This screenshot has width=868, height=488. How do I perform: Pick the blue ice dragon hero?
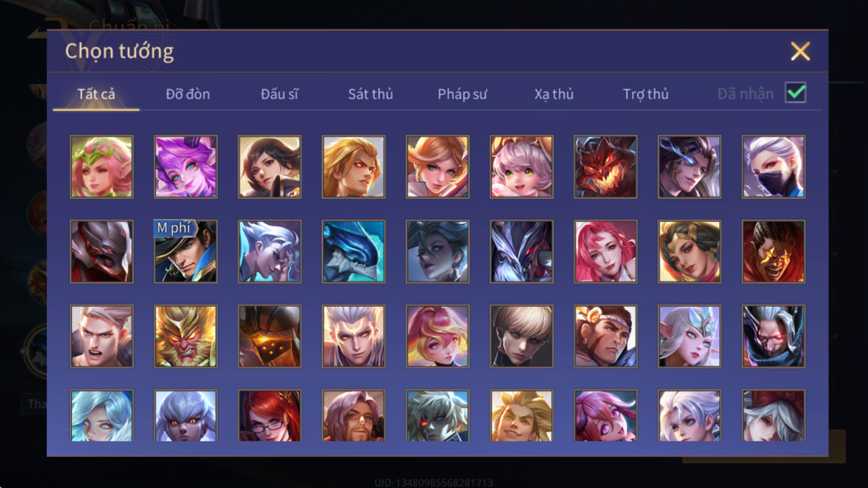[353, 252]
